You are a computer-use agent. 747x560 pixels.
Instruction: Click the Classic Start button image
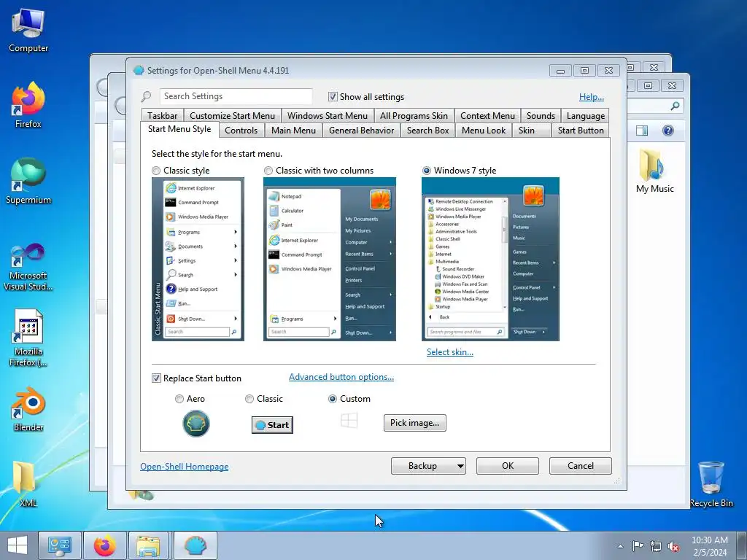point(272,425)
